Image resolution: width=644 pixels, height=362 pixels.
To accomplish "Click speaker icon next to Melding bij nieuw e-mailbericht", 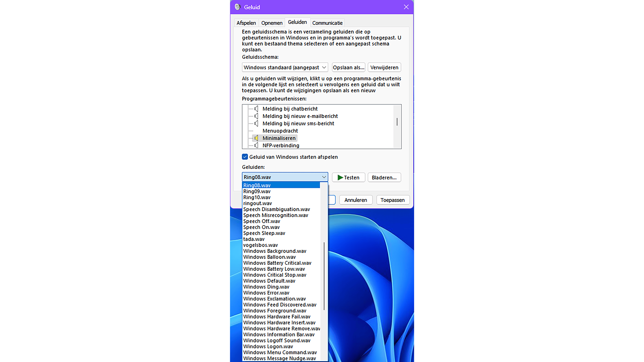I will point(256,116).
